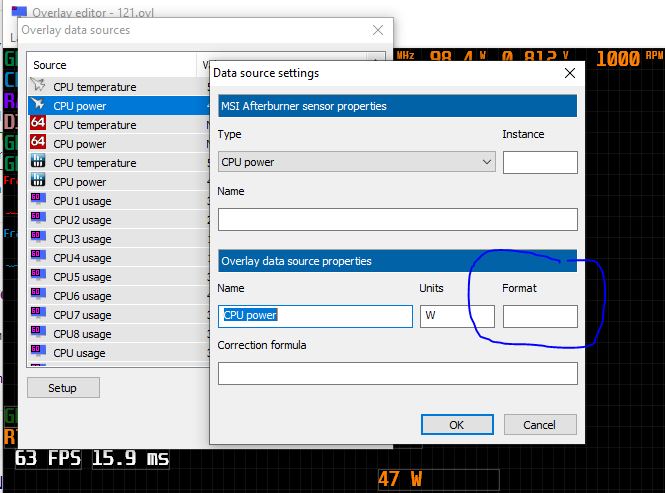The height and width of the screenshot is (493, 665).
Task: Close the Data source settings dialog
Action: click(570, 73)
